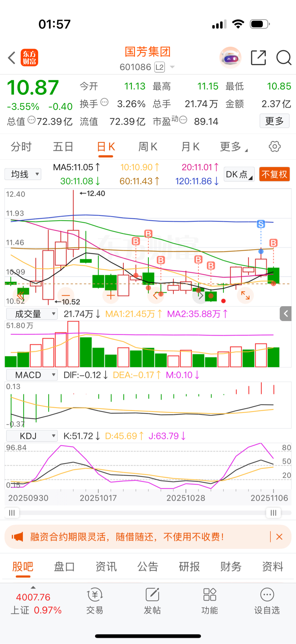Expand the stock code dropdown arrow
The image size is (296, 644).
[172, 67]
